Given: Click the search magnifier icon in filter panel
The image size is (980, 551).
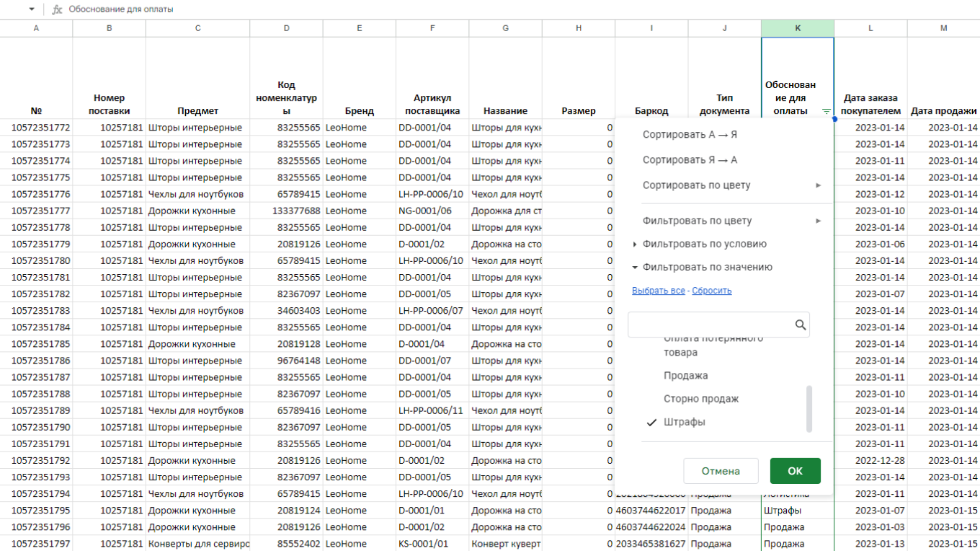Looking at the screenshot, I should click(x=800, y=325).
